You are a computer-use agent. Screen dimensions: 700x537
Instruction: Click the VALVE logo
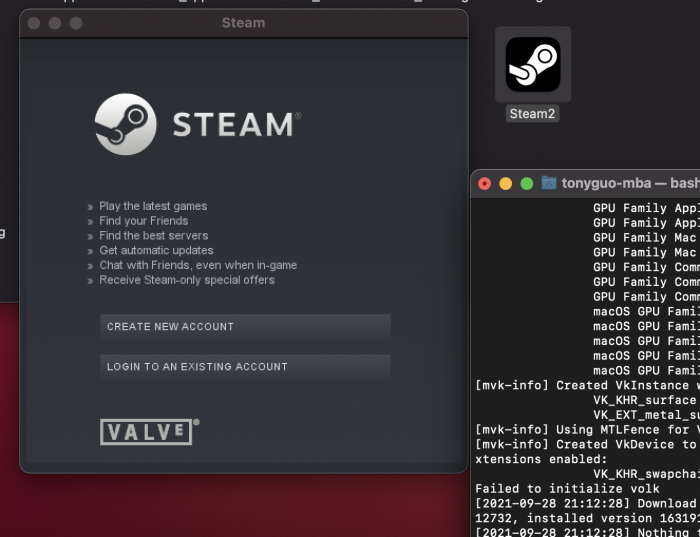[149, 432]
